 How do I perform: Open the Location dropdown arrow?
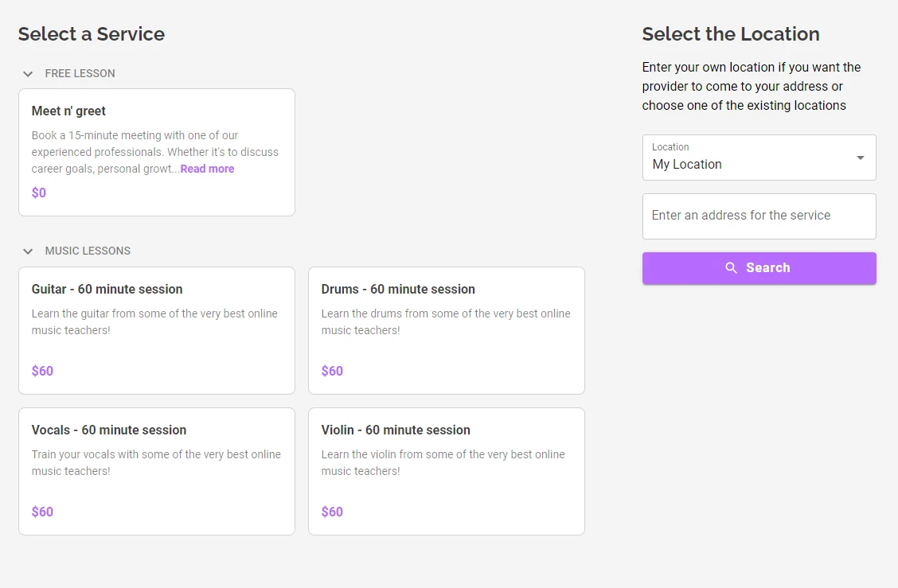(x=860, y=158)
